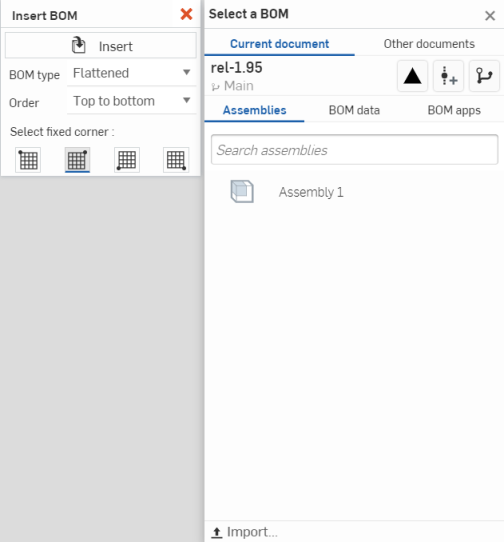Screen dimensions: 504x542
Task: Switch to Other documents tab
Action: 429,44
